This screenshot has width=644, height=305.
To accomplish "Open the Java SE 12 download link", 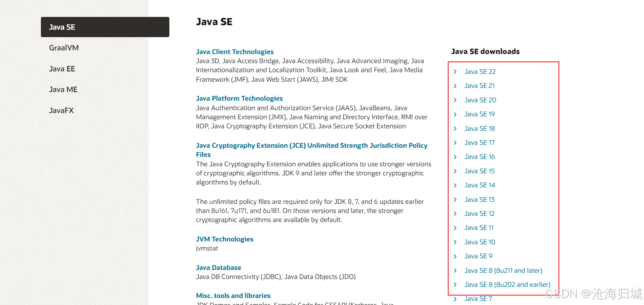I will click(479, 213).
